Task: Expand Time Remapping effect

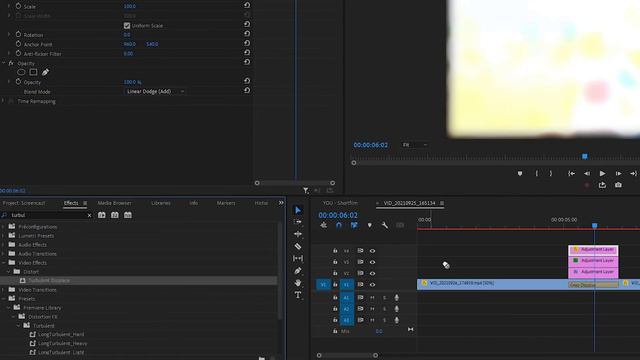Action: click(3, 101)
